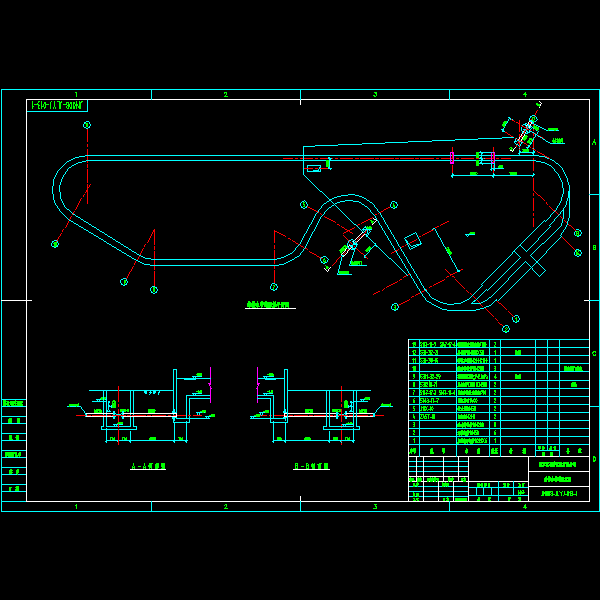
Task: Pick balloon number 3 in the plan view
Action: pyautogui.click(x=395, y=307)
